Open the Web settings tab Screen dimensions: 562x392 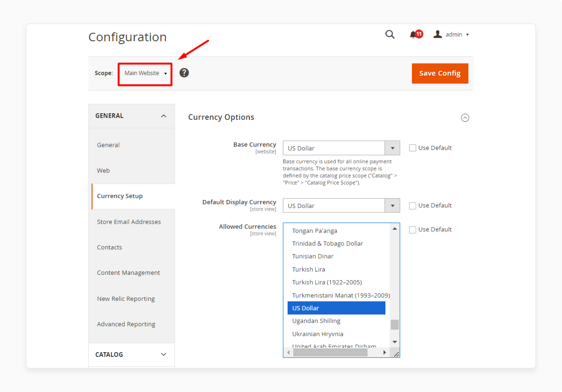(103, 170)
